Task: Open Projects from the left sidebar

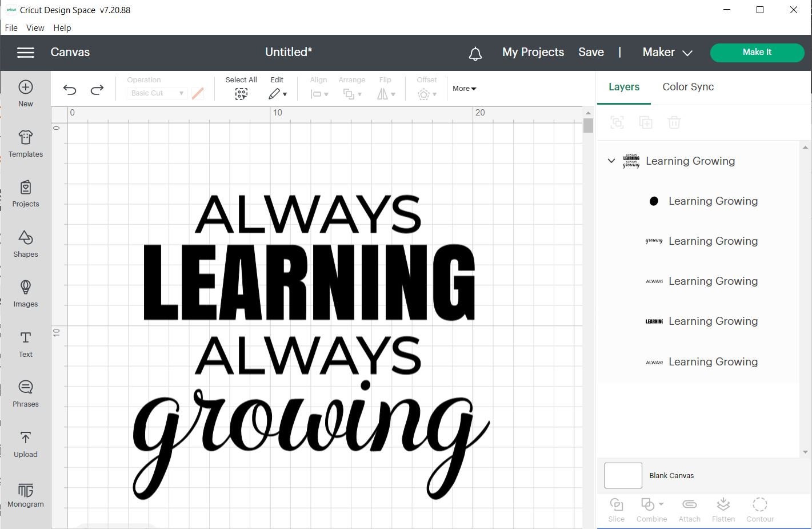Action: coord(25,193)
